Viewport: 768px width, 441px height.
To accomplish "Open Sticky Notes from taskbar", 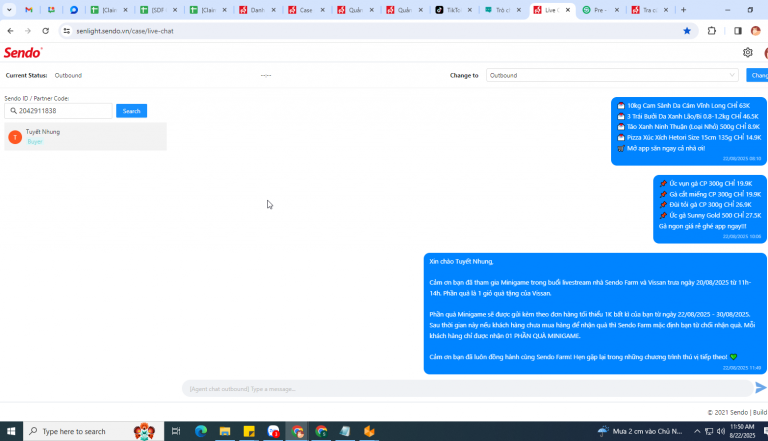I will pos(249,431).
